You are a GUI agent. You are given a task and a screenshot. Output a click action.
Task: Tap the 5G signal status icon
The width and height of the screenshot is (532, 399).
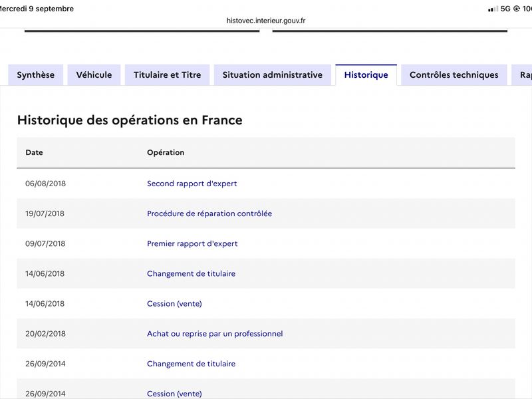505,9
